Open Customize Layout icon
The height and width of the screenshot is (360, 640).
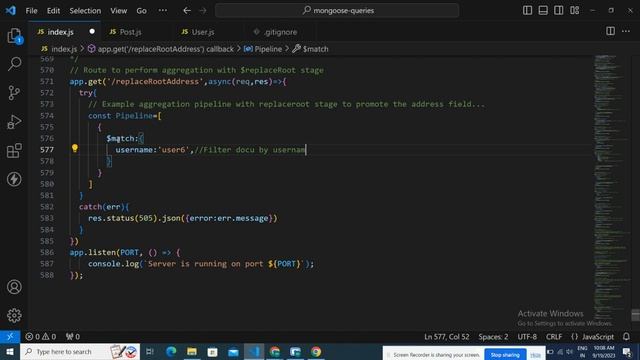[574, 10]
